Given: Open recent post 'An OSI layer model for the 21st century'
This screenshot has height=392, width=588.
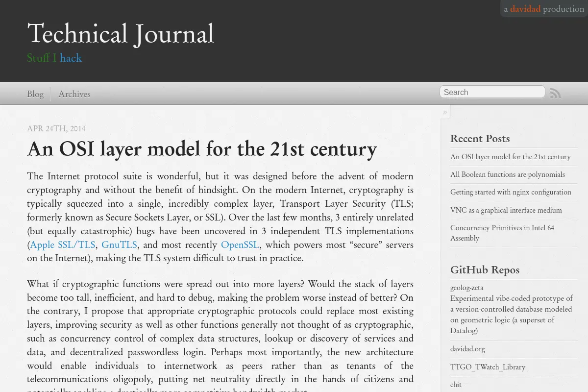Looking at the screenshot, I should click(x=511, y=157).
